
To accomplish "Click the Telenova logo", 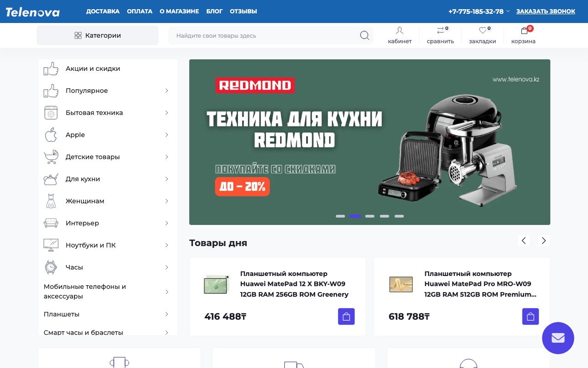I will [x=33, y=12].
